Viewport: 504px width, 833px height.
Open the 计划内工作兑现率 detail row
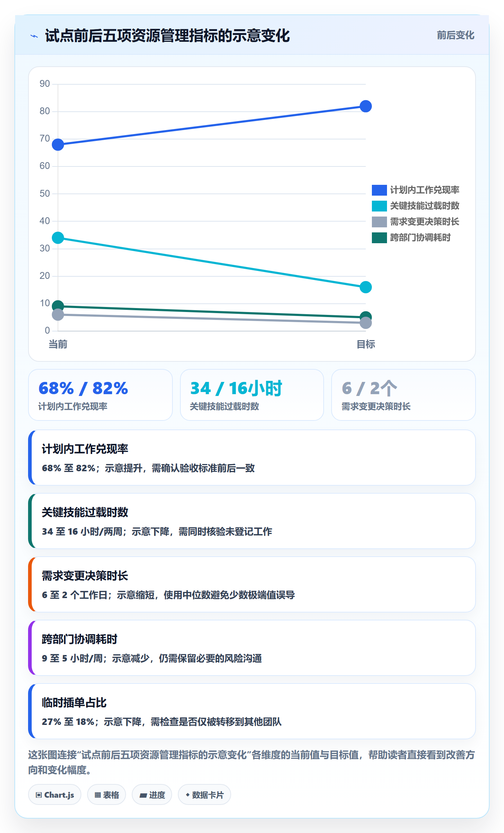click(252, 458)
